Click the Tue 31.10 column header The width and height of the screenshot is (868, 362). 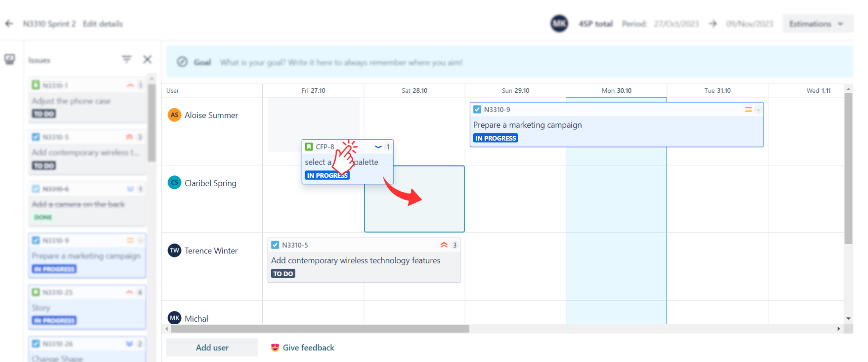coord(718,90)
